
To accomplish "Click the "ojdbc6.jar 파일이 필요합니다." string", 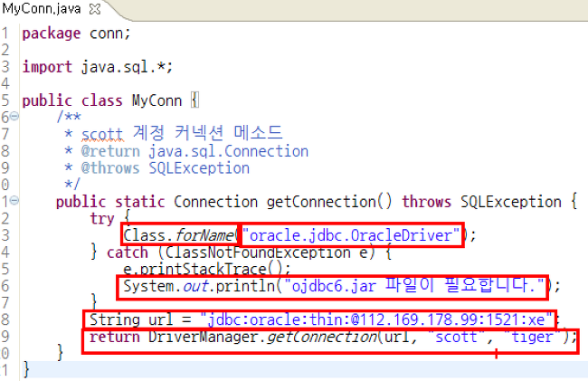I will point(414,286).
